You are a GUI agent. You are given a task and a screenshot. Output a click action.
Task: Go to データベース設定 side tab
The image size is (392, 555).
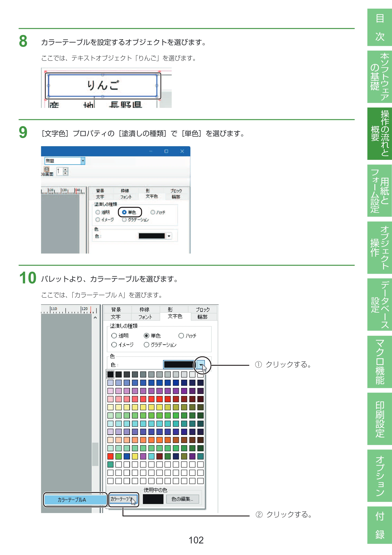click(x=380, y=305)
